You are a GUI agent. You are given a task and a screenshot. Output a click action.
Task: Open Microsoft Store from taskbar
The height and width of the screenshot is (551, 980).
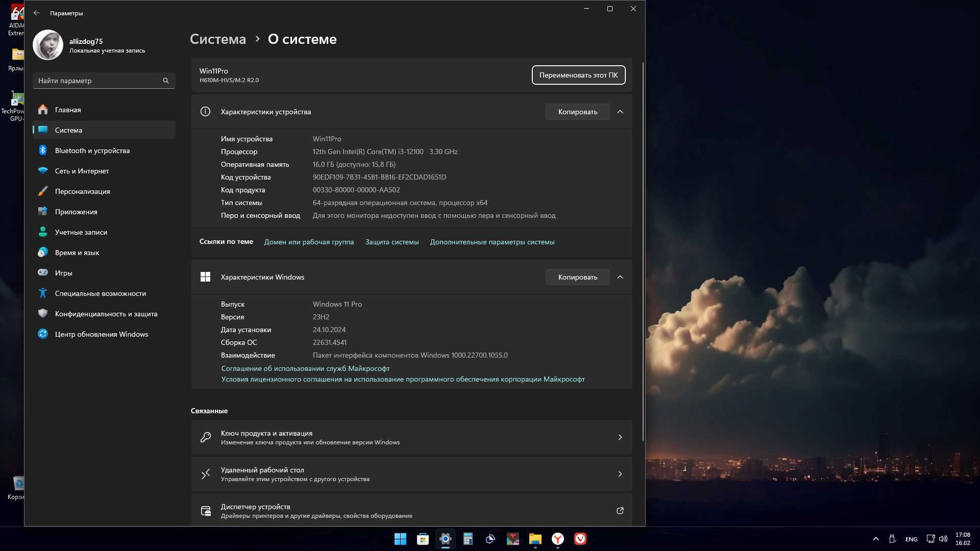click(423, 539)
